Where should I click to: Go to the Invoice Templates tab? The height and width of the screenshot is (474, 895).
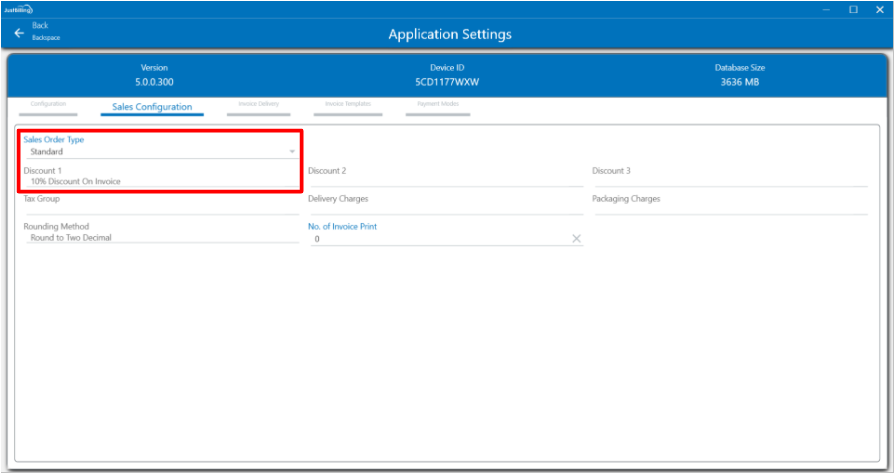348,106
